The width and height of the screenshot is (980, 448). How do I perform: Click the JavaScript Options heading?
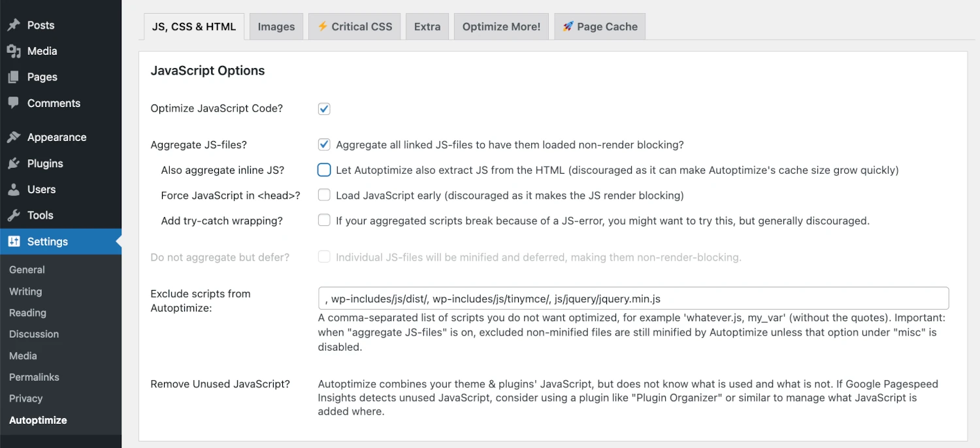(x=208, y=71)
